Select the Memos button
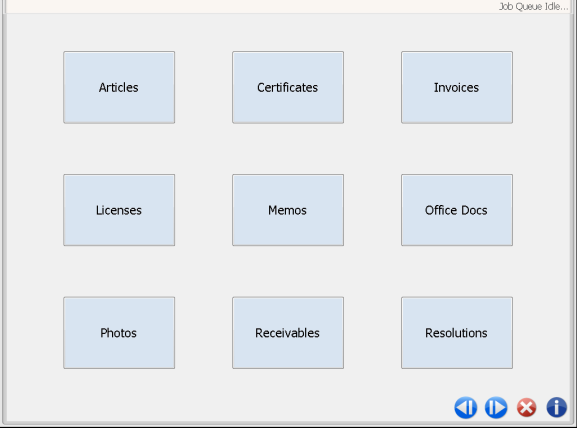This screenshot has width=577, height=428. click(x=288, y=210)
